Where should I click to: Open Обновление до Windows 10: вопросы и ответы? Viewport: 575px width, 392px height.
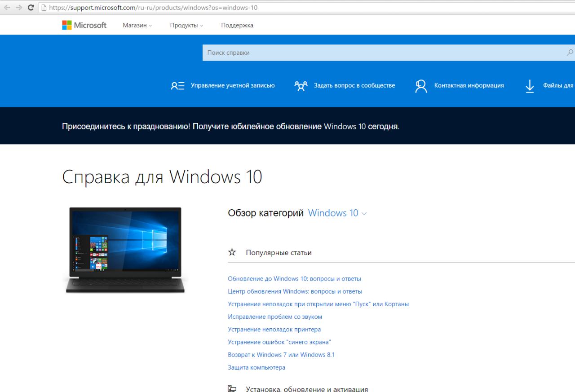(x=294, y=279)
